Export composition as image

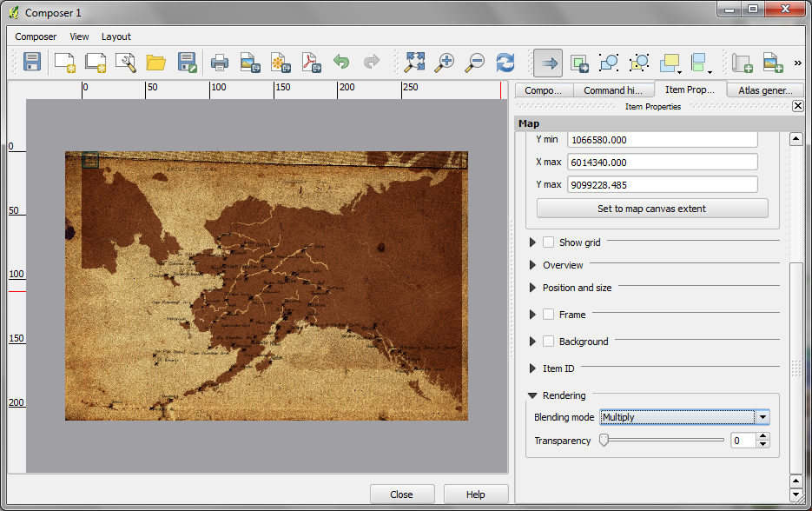click(x=250, y=63)
